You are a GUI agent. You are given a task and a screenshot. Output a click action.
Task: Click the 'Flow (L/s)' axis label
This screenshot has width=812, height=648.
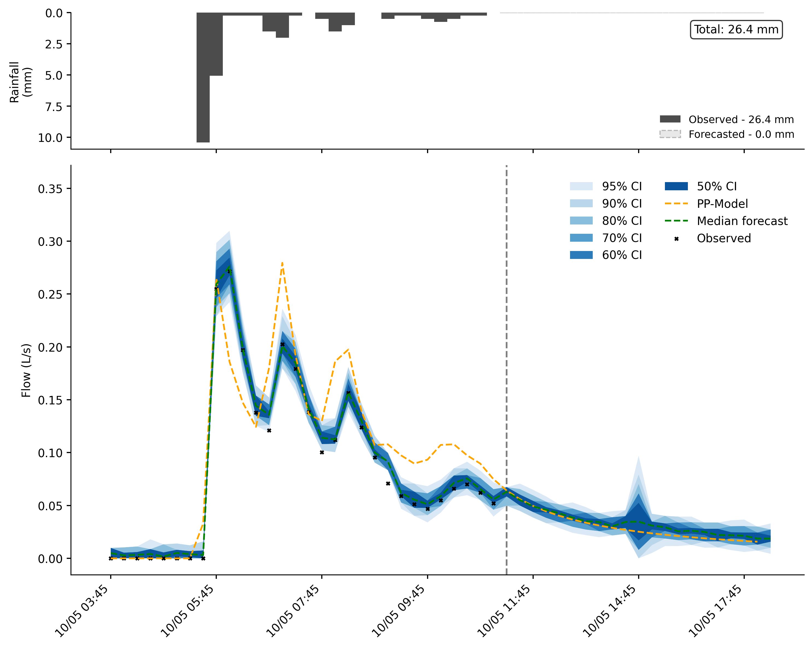(26, 370)
